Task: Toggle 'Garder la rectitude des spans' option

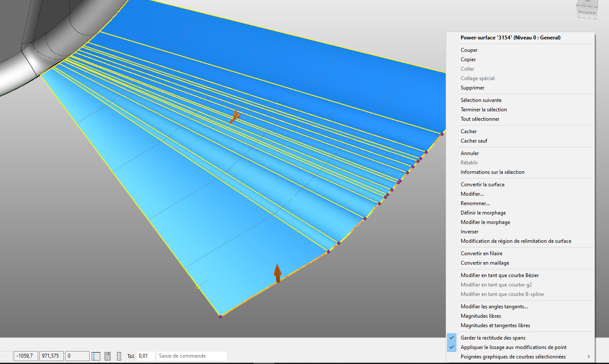Action: click(520, 338)
